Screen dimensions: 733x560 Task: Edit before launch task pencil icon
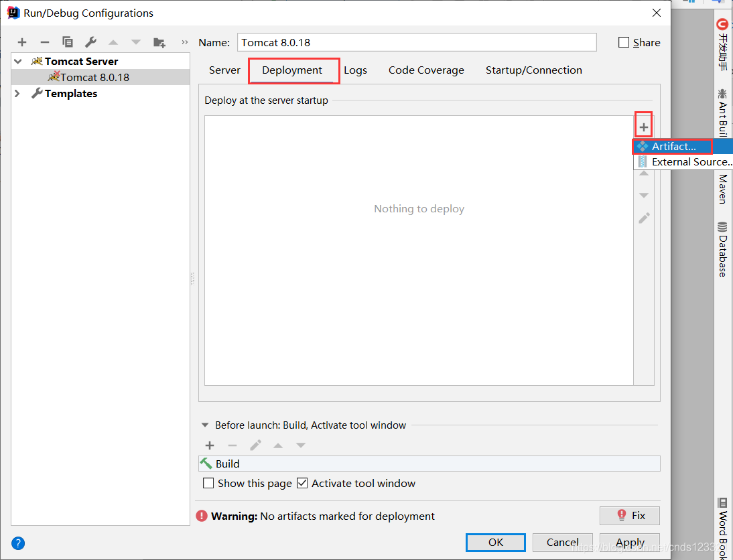pos(255,445)
